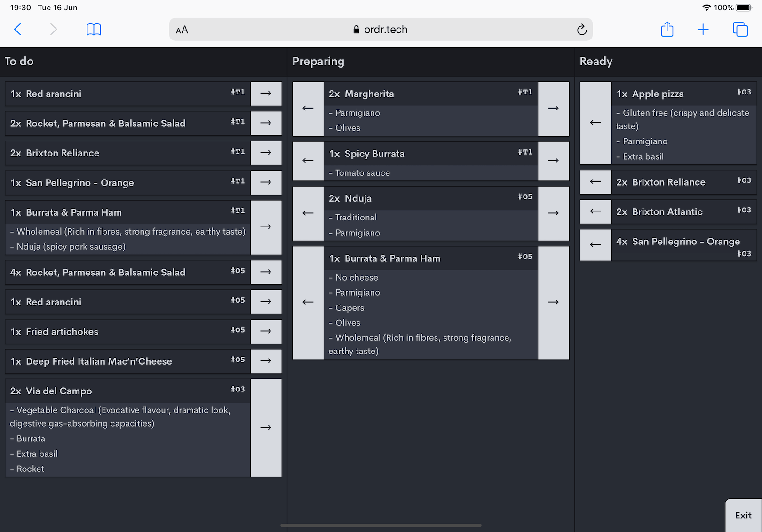Send Brixton Atlantic back to Preparing
The image size is (762, 532).
coord(595,211)
